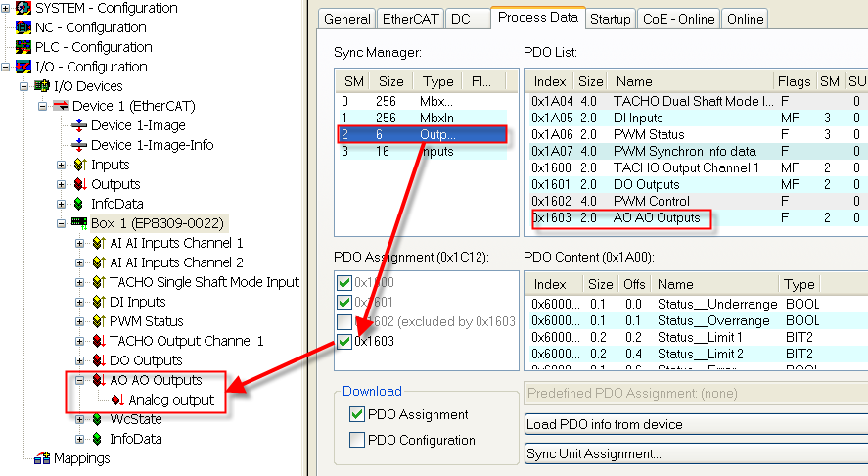This screenshot has height=476, width=868.
Task: Toggle the PDO Assignment download checkbox
Action: pyautogui.click(x=357, y=414)
